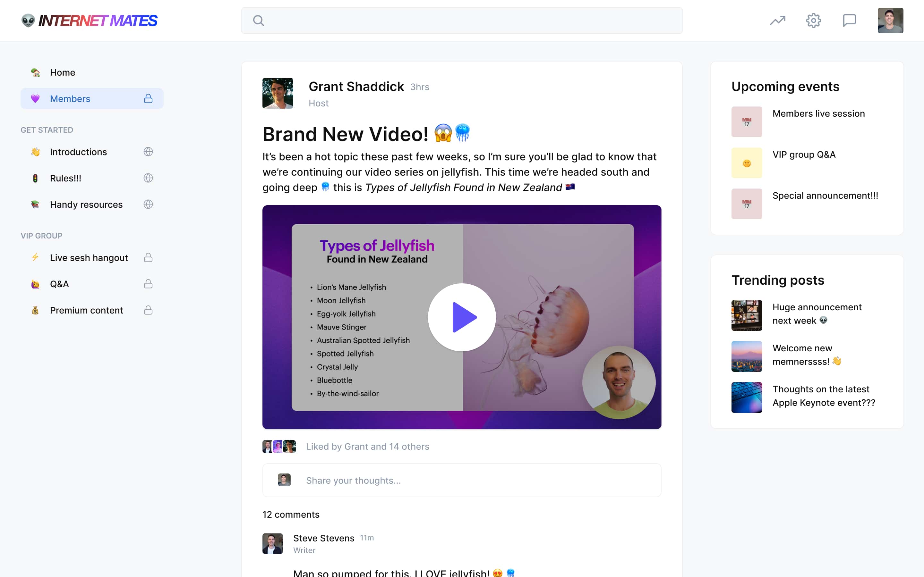Click the lock icon beside Live sesh hangout
The width and height of the screenshot is (924, 577).
(148, 257)
